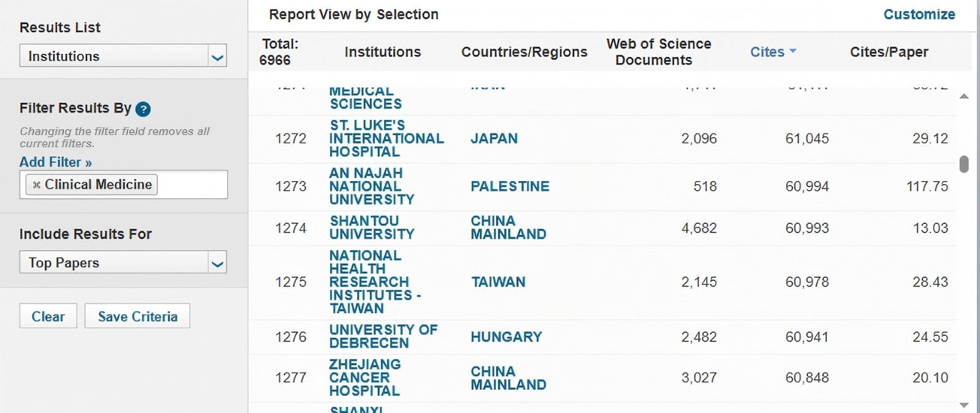
Task: Click the Cites sort arrow
Action: [x=793, y=51]
